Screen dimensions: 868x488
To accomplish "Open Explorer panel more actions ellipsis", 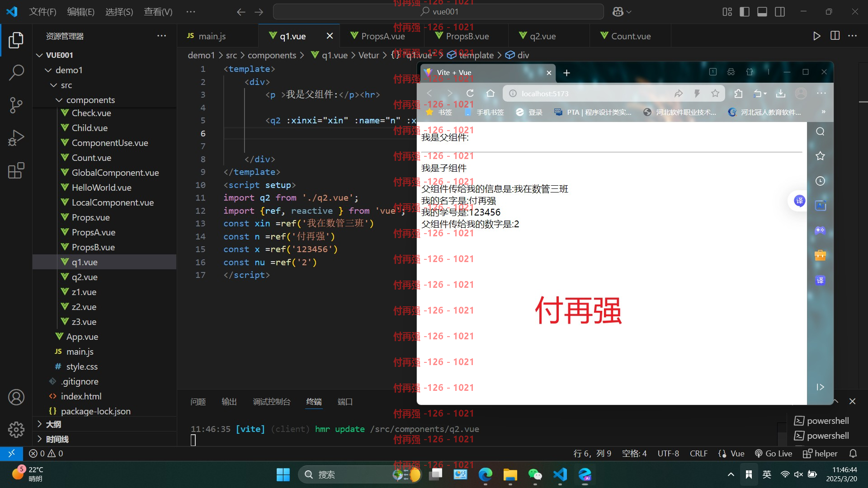I will coord(161,36).
